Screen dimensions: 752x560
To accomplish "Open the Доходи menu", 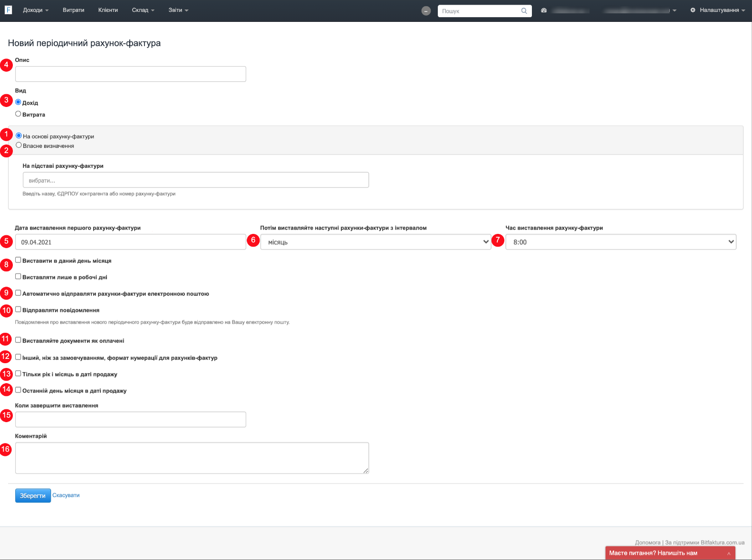I will [x=36, y=10].
